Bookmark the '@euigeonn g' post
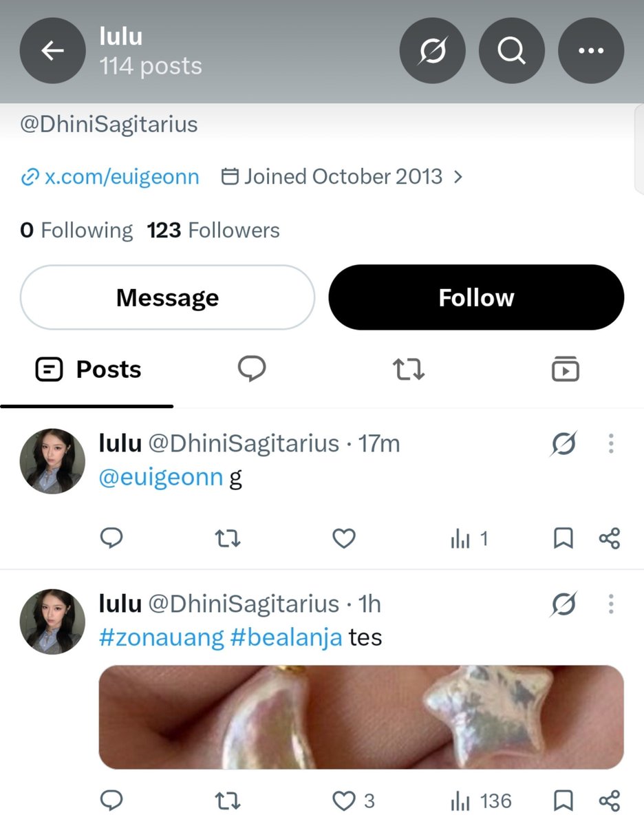The image size is (644, 826). click(x=563, y=538)
